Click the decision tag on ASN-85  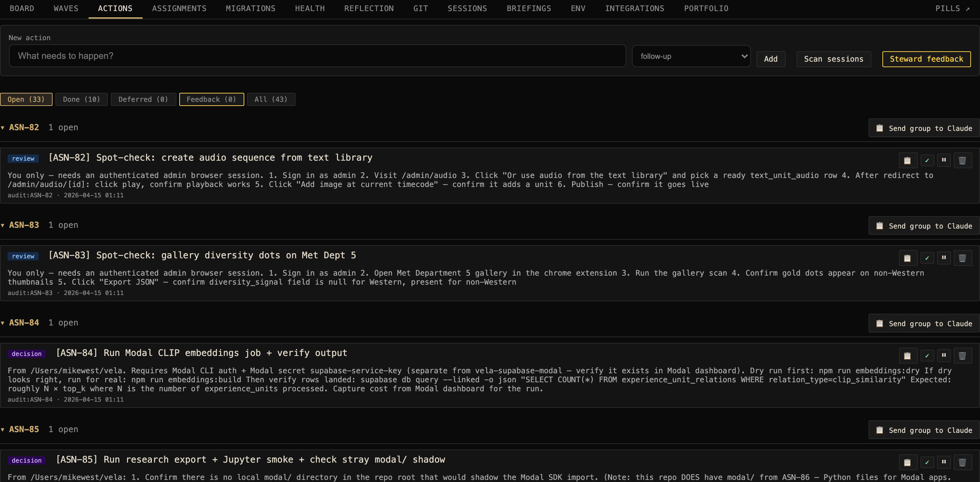pyautogui.click(x=27, y=460)
